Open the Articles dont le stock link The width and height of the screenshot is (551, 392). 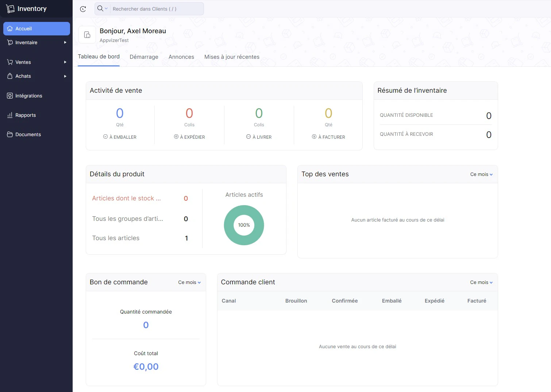point(126,198)
